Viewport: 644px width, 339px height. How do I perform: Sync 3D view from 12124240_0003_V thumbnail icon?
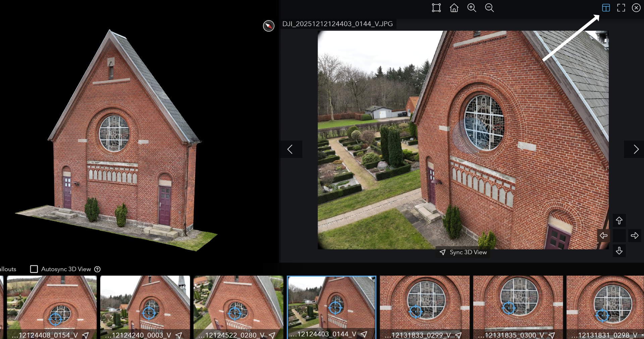coord(179,335)
